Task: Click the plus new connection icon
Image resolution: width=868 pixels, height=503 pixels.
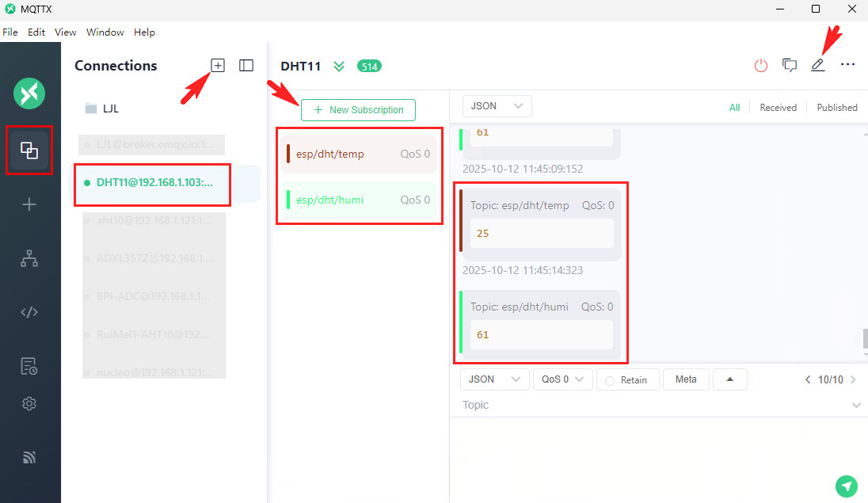Action: [218, 66]
